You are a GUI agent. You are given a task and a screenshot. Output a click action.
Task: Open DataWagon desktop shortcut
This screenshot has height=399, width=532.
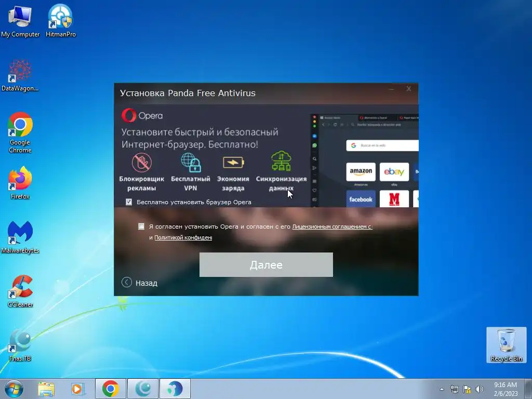[x=20, y=75]
